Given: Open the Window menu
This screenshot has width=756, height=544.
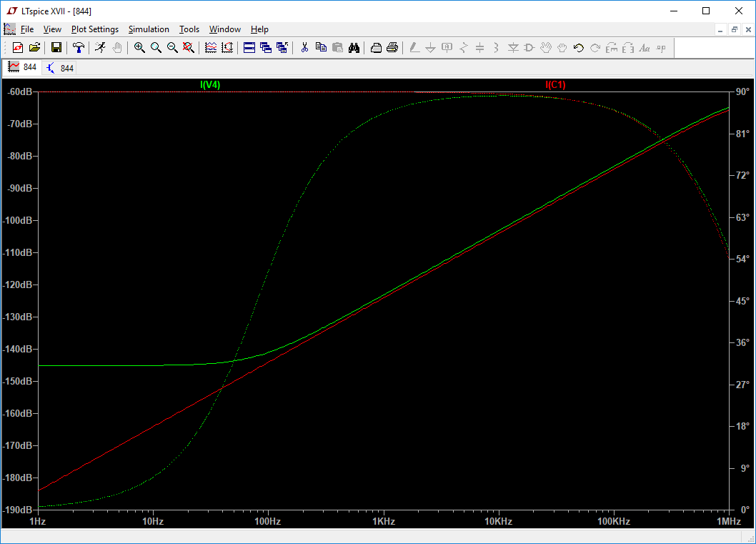Looking at the screenshot, I should click(224, 29).
